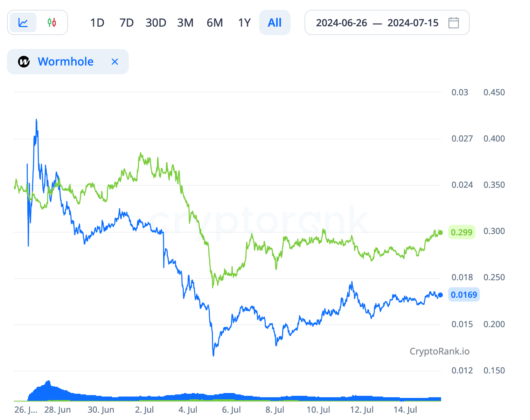This screenshot has height=420, width=530.
Task: Select the 1Y time range
Action: tap(244, 23)
